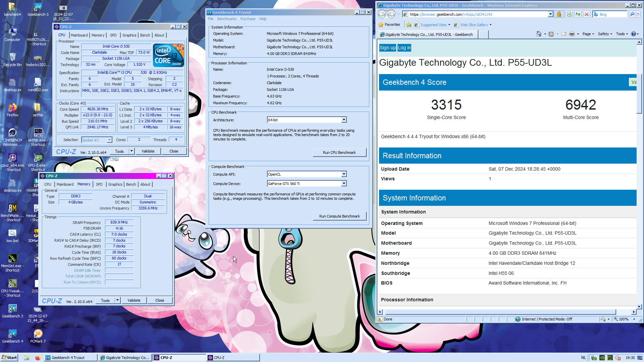
Task: Stop loading page with red X
Action: [x=587, y=14]
